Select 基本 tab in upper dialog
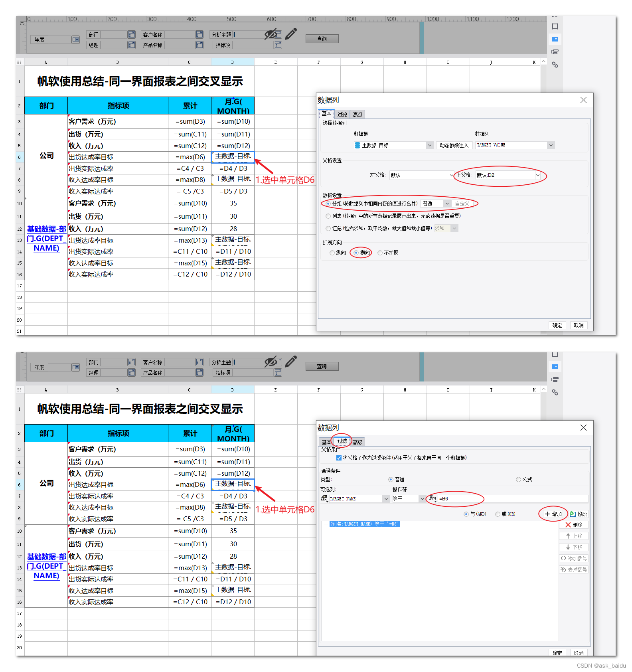This screenshot has height=672, width=632. tap(326, 114)
